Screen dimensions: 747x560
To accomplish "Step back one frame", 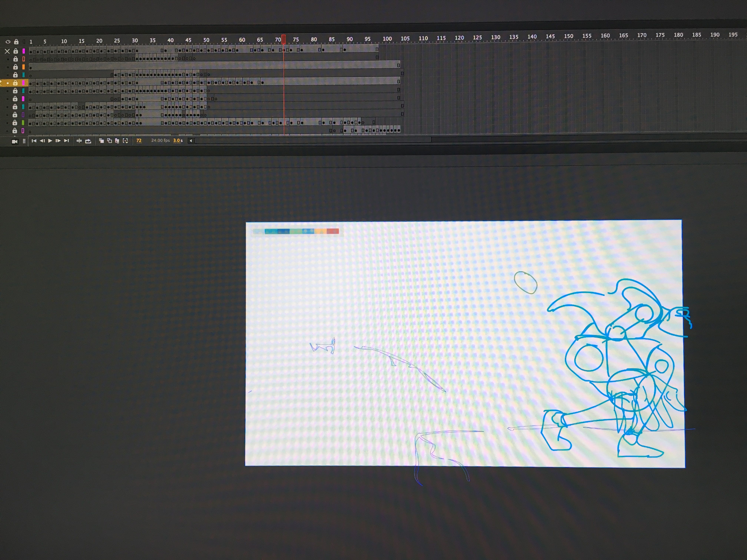I will [42, 141].
